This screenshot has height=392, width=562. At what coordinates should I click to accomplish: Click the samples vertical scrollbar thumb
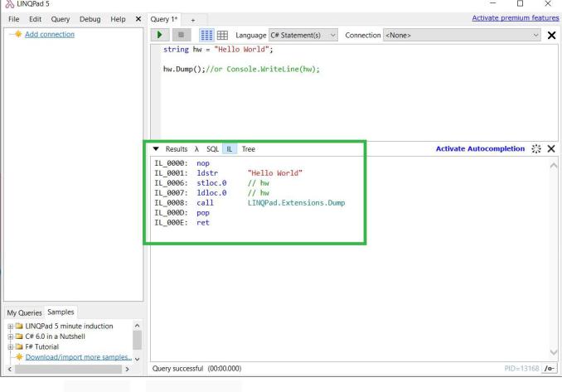tap(137, 340)
